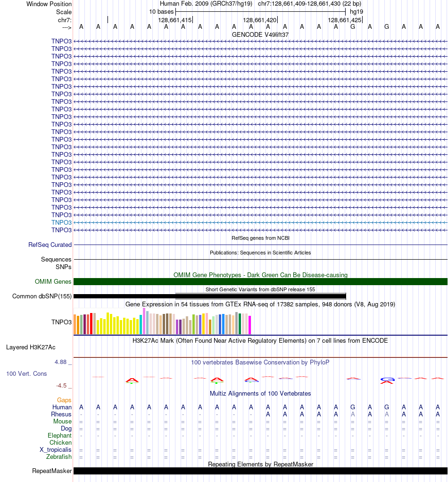Open the "OMIM Gene Phenotypes" track title
Viewport: 448px width, 482px height.
[260, 275]
